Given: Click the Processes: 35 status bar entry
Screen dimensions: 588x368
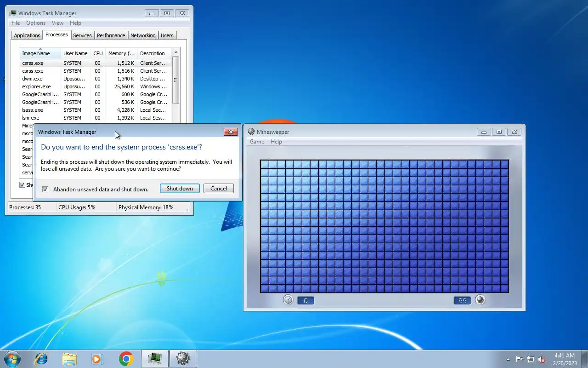Looking at the screenshot, I should pos(25,207).
